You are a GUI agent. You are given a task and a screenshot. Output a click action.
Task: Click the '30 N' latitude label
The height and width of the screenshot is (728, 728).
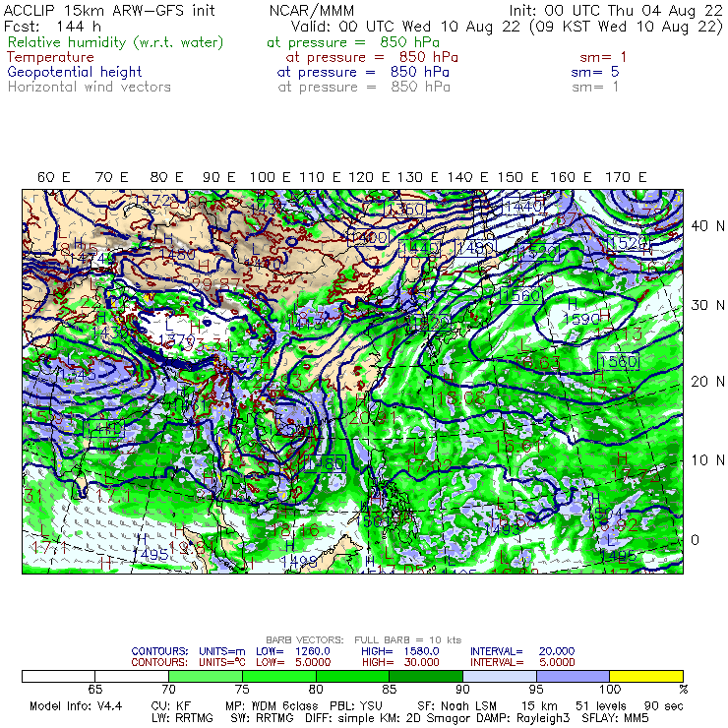[x=707, y=305]
